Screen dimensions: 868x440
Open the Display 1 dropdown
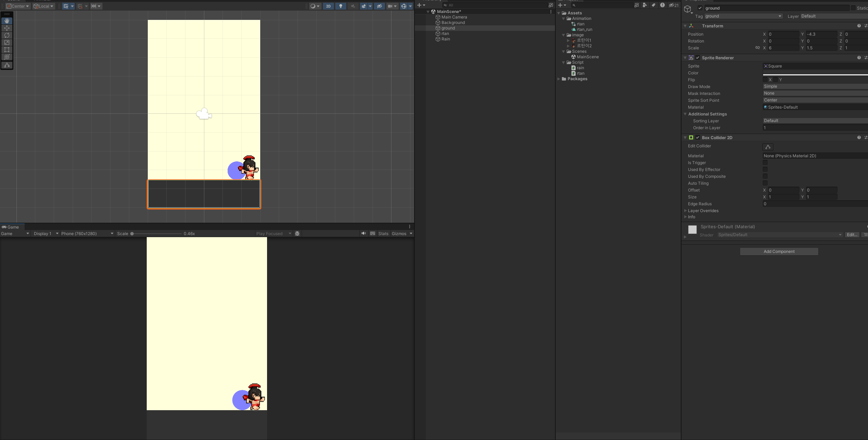(x=46, y=234)
